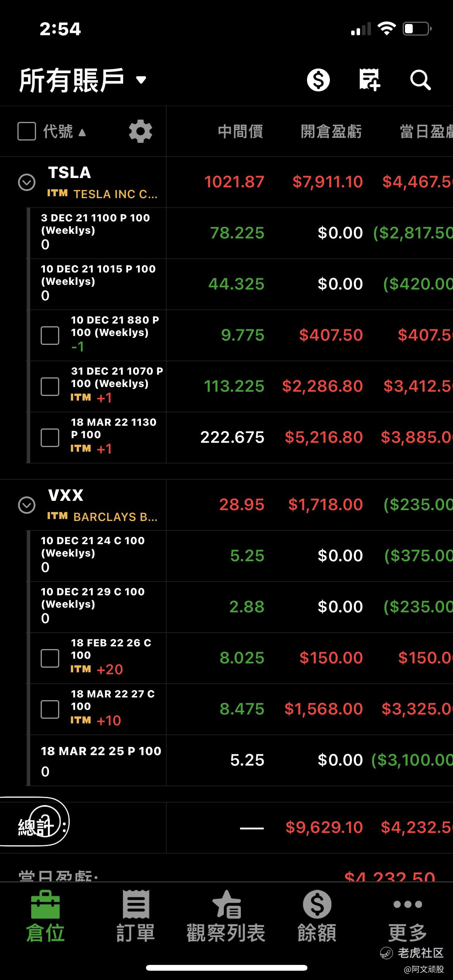Collapse the VXX position group

(27, 505)
